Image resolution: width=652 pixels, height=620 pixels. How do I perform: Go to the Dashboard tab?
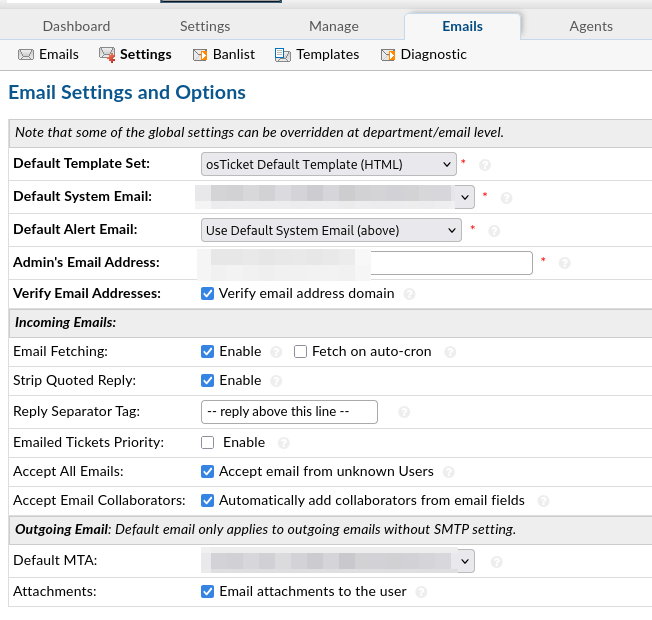pyautogui.click(x=77, y=26)
